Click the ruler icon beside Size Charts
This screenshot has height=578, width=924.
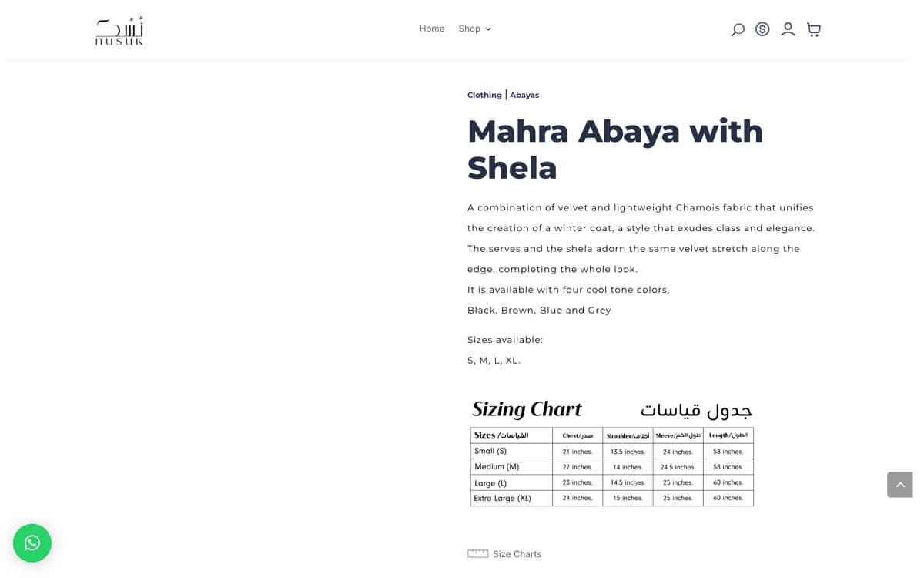pyautogui.click(x=477, y=553)
